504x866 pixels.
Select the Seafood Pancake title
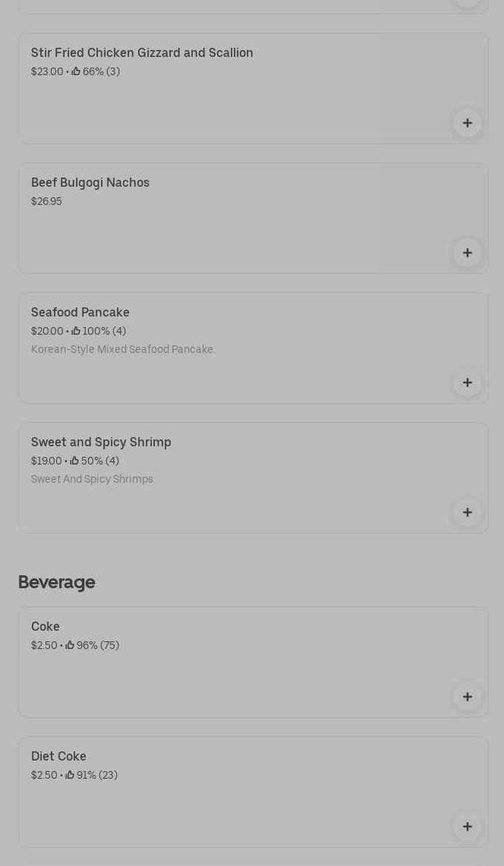[x=80, y=313]
